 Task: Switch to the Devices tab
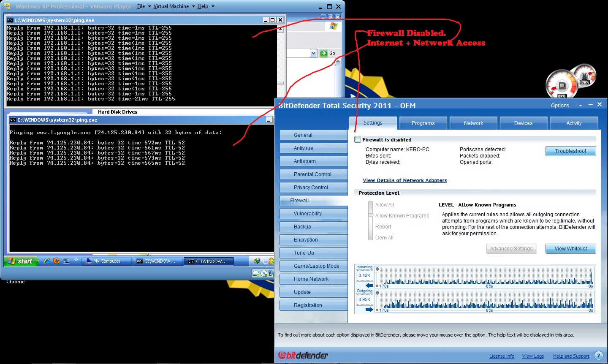[524, 123]
